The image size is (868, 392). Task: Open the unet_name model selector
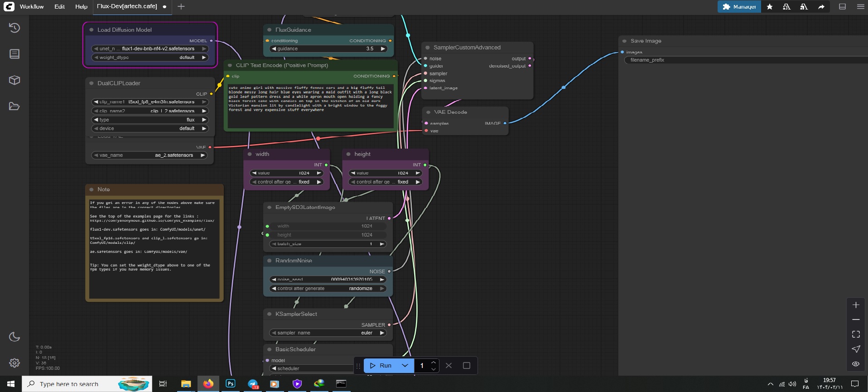(x=149, y=48)
